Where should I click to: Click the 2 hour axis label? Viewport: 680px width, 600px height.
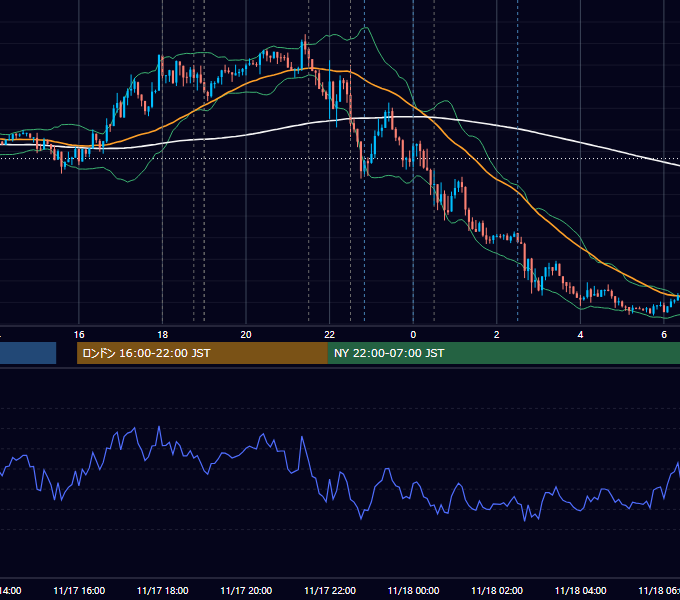coord(497,335)
